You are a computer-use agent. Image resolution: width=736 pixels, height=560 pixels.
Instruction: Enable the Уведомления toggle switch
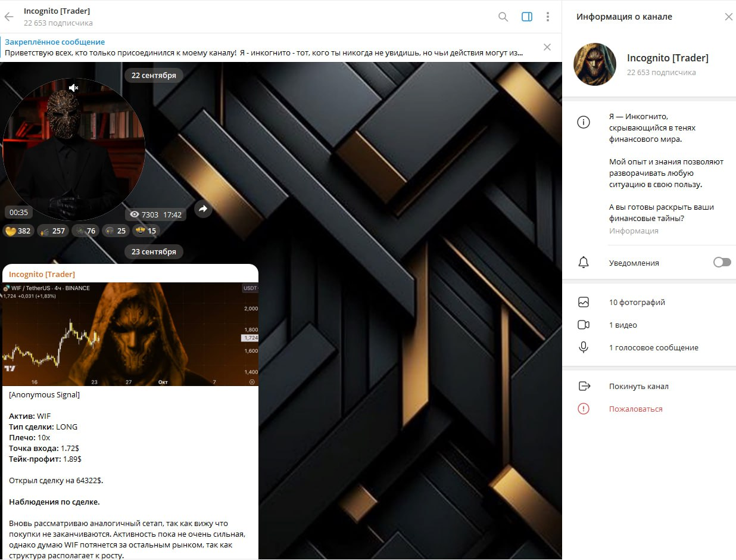pos(722,262)
